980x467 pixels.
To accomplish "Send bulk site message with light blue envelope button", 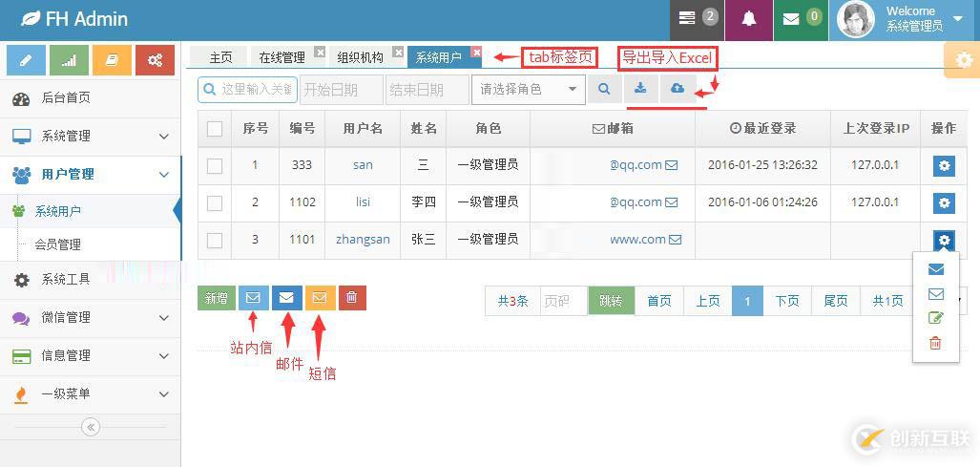I will (x=253, y=298).
